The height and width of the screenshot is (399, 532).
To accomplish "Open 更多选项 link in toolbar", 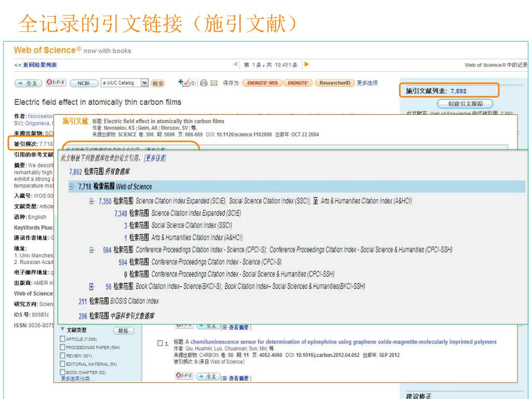I will click(x=367, y=83).
